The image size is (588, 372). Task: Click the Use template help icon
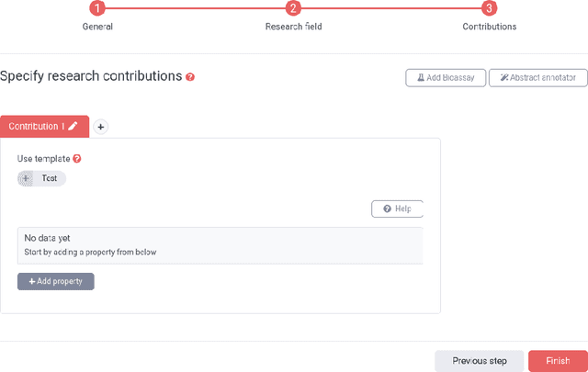pos(77,159)
